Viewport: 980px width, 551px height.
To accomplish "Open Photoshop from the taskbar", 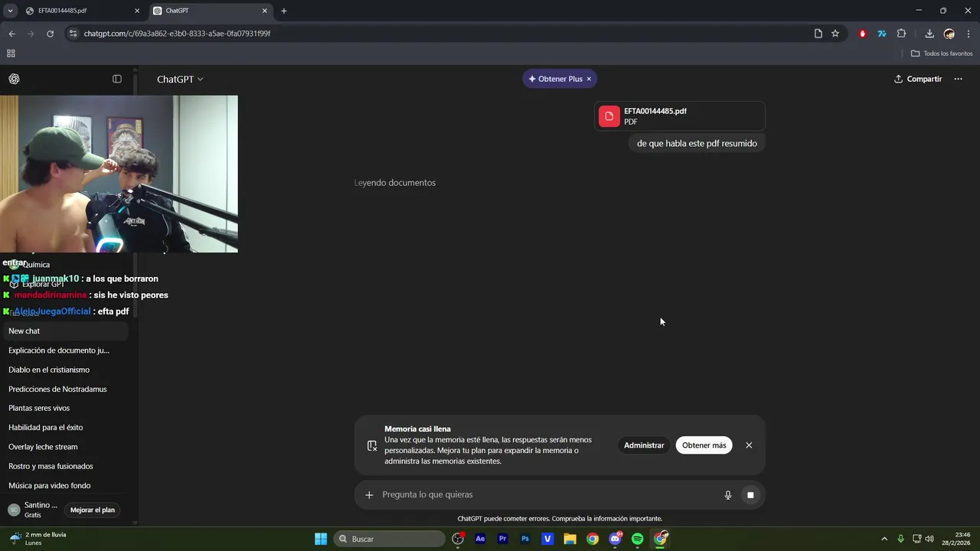I will 525,539.
